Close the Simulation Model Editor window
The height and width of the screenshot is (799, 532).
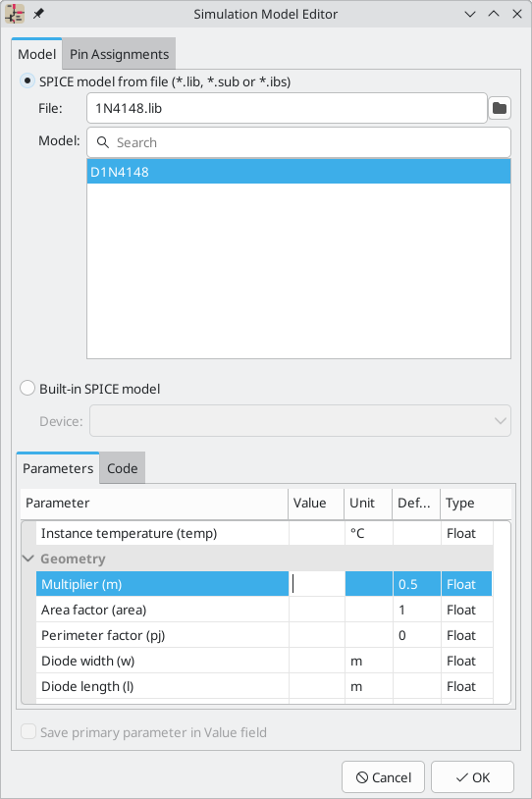click(x=517, y=15)
